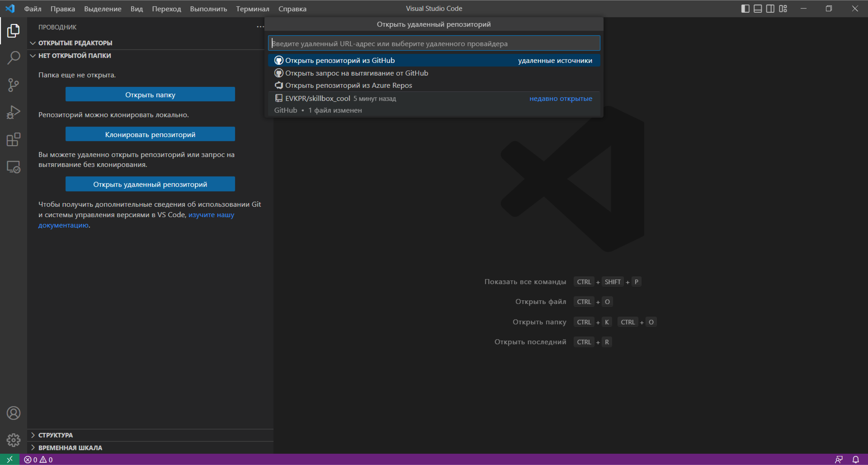Open the Терминал menu
Image resolution: width=868 pixels, height=465 pixels.
pyautogui.click(x=253, y=9)
